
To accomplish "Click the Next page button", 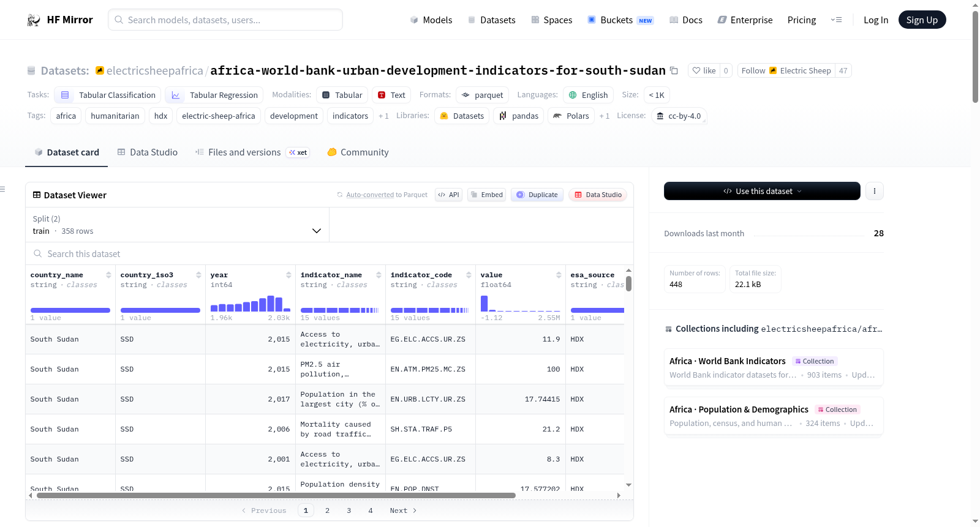I will (x=403, y=510).
